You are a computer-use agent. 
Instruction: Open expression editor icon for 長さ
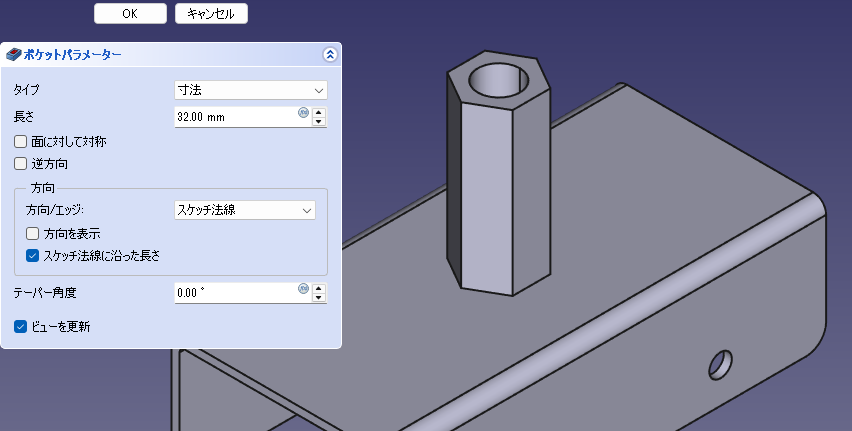303,113
